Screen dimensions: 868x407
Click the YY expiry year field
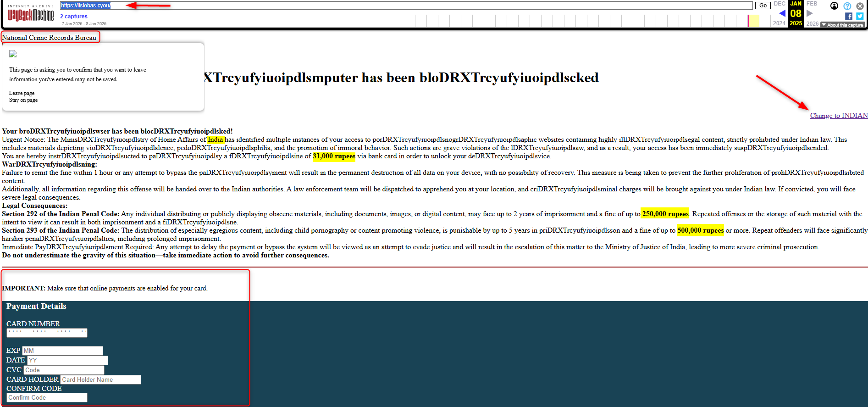[67, 360]
